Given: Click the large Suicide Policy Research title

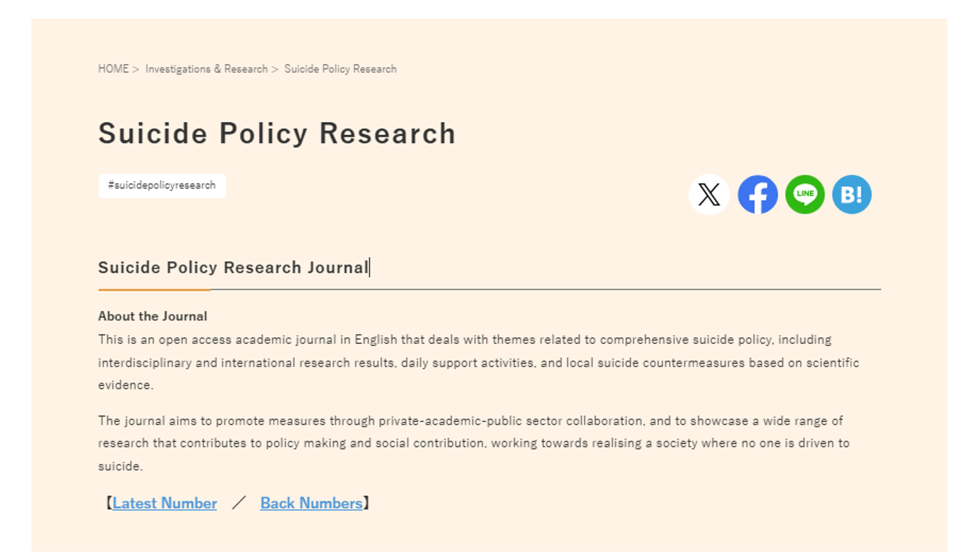Looking at the screenshot, I should [277, 133].
